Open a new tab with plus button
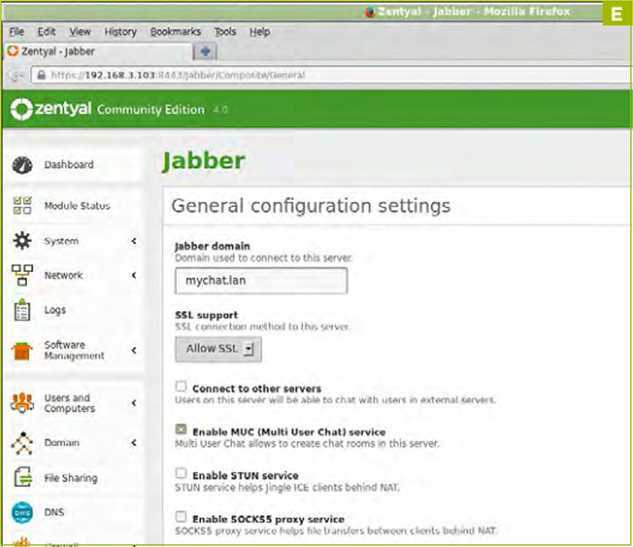This screenshot has height=547, width=633. [205, 52]
